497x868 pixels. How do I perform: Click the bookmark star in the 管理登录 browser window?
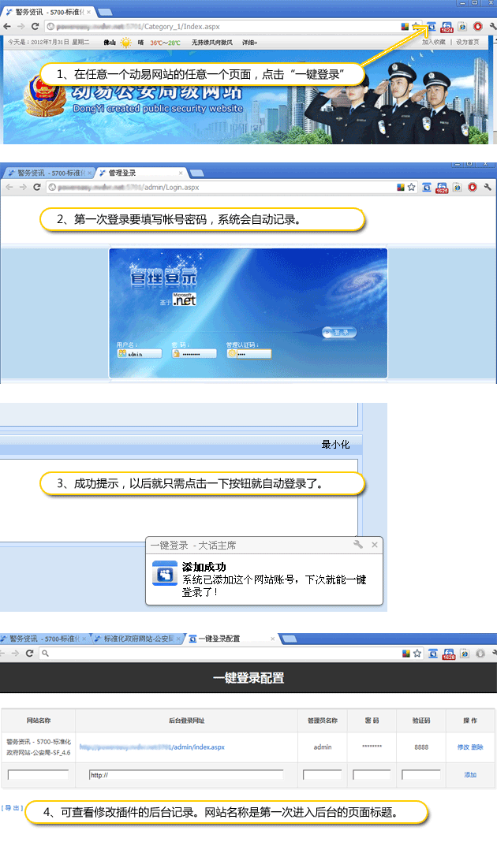[x=411, y=188]
